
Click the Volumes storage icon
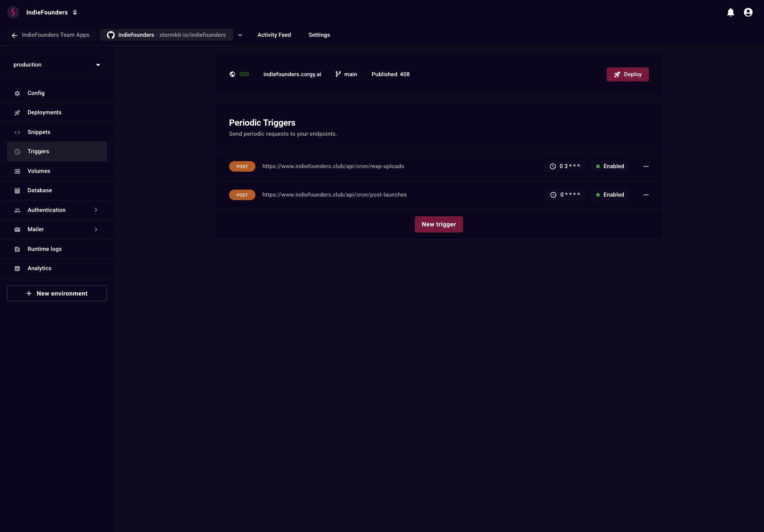[18, 171]
